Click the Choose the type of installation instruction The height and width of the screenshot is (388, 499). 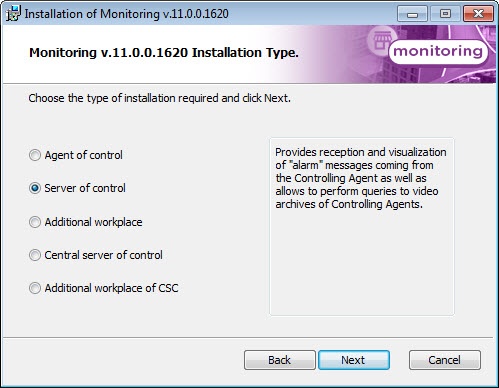point(159,98)
